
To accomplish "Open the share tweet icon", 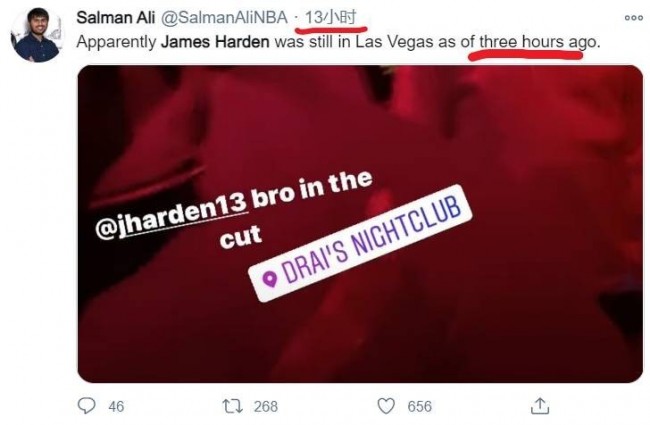I will (x=540, y=406).
